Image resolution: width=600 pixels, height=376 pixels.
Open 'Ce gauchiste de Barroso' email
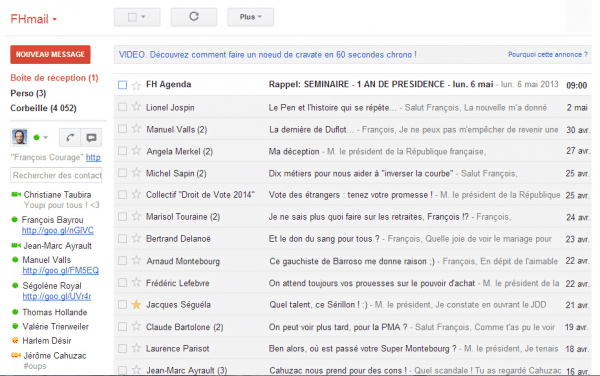click(352, 261)
